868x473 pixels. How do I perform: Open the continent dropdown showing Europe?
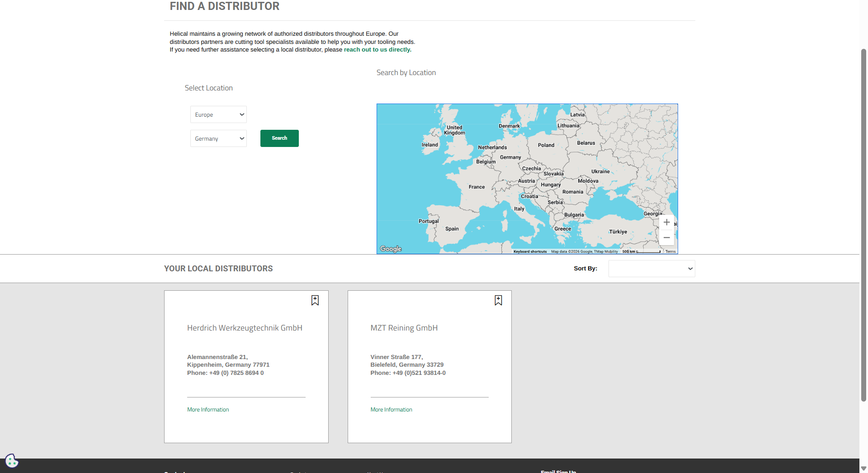pos(218,114)
